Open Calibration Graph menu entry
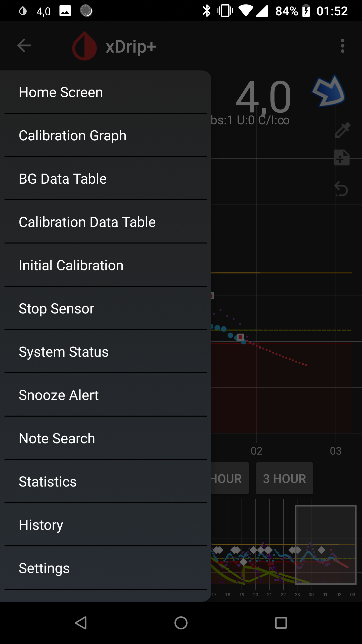Screen dimensions: 362x644 tap(106, 135)
